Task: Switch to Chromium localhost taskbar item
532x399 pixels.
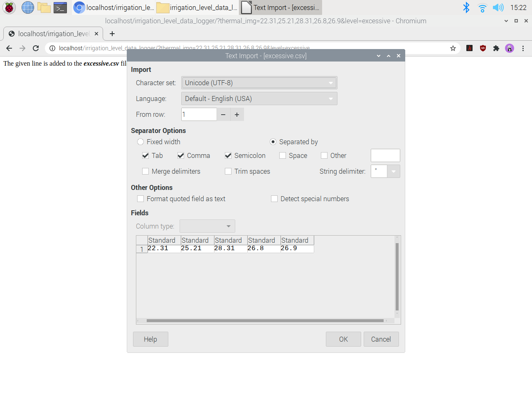Action: [114, 7]
